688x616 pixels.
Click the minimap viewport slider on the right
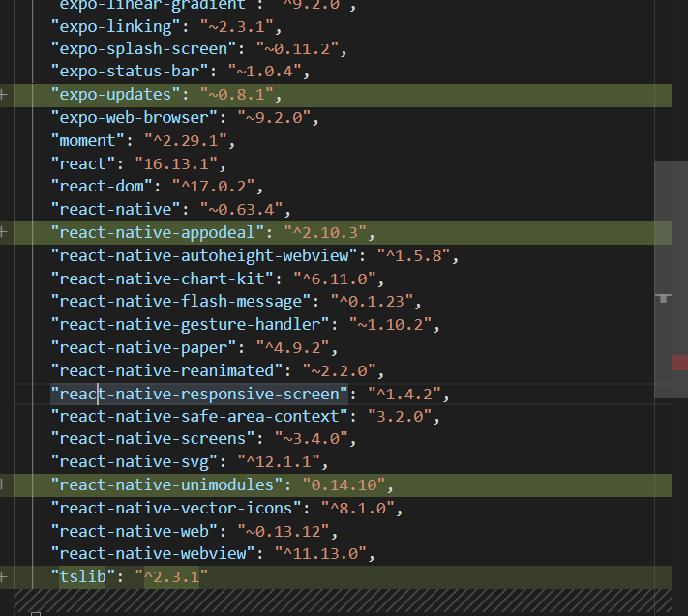(671, 279)
